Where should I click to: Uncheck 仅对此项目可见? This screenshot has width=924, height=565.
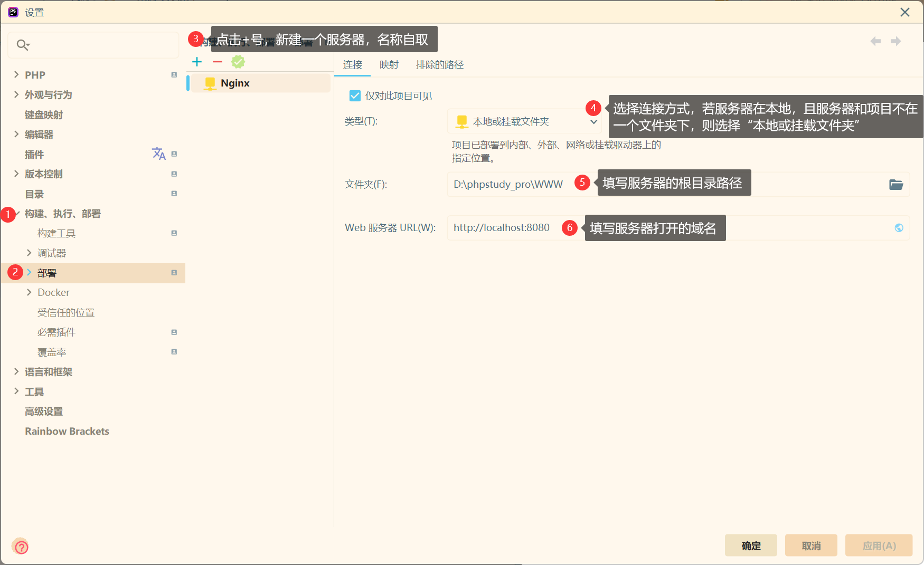point(355,95)
